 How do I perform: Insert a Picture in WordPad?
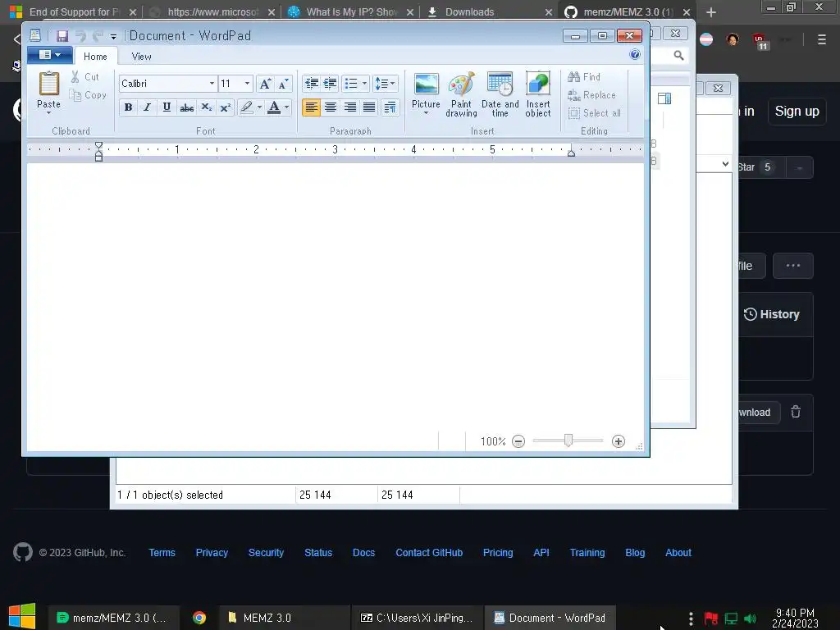pos(426,94)
